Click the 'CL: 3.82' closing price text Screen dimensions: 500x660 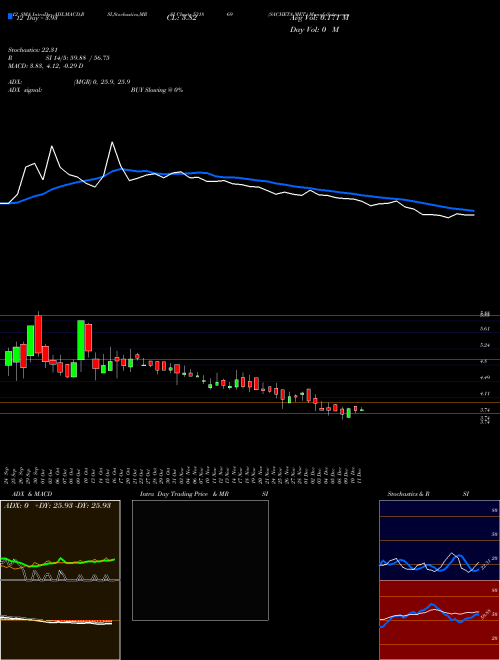click(181, 19)
